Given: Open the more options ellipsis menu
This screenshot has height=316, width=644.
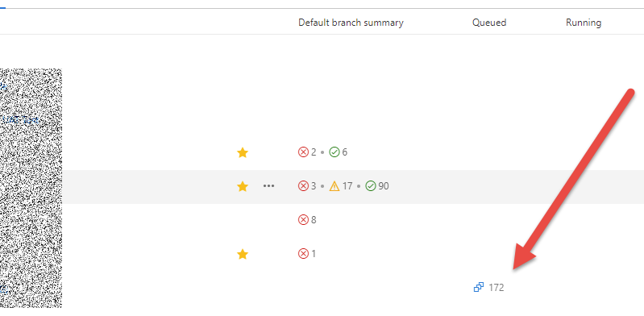Looking at the screenshot, I should (x=268, y=186).
